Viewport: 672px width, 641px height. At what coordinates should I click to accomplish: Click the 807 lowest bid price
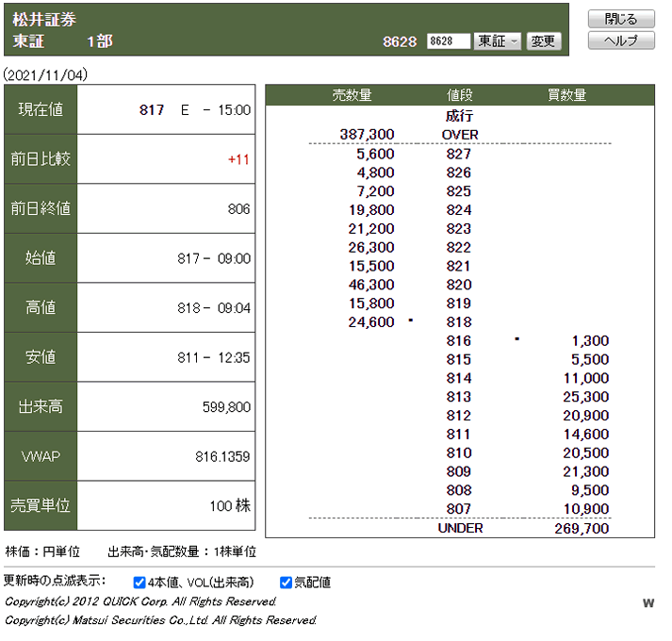click(459, 509)
